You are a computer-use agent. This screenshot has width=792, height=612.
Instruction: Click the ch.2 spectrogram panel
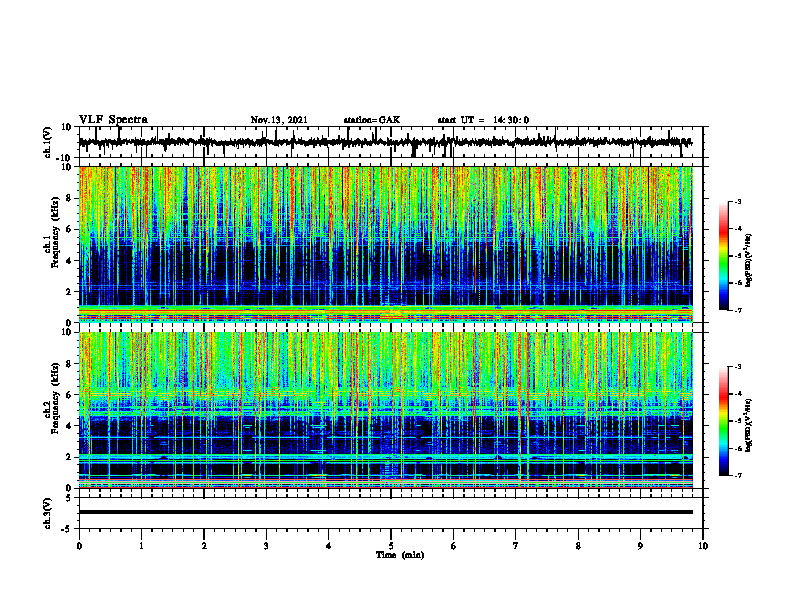pos(386,410)
